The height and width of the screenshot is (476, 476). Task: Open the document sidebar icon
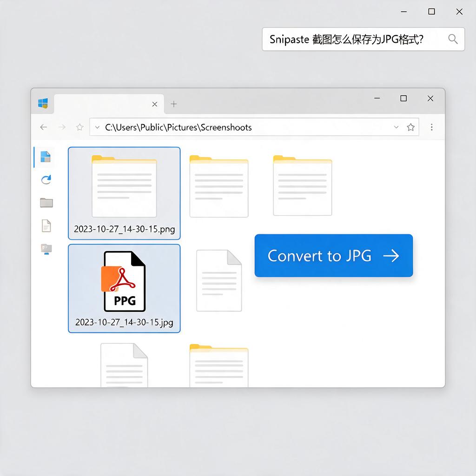[46, 225]
